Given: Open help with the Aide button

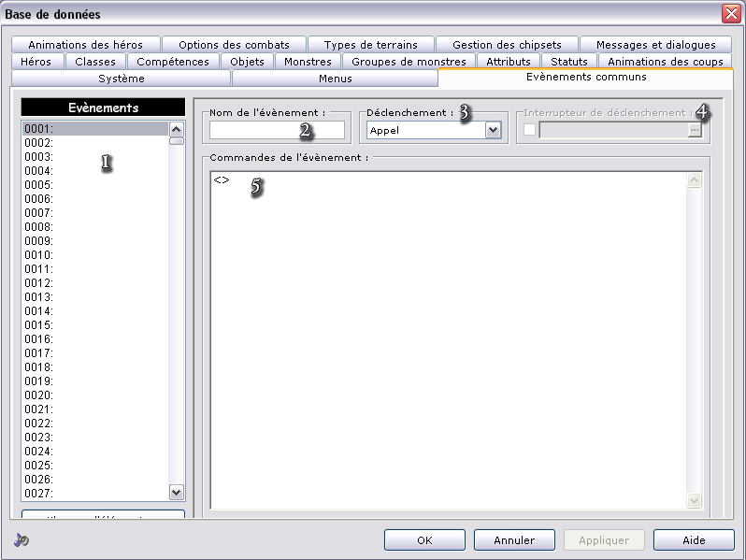Looking at the screenshot, I should point(693,539).
